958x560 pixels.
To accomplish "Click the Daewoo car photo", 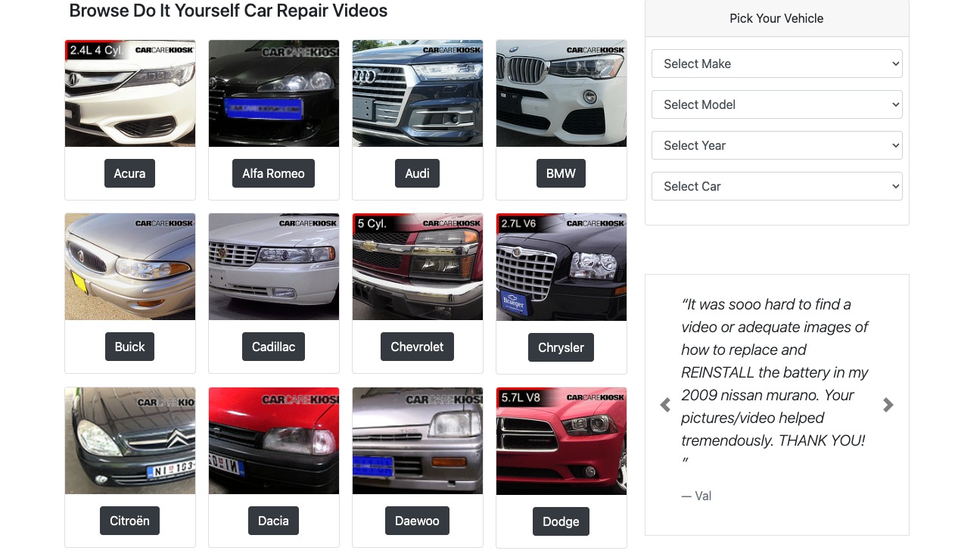I will 418,441.
